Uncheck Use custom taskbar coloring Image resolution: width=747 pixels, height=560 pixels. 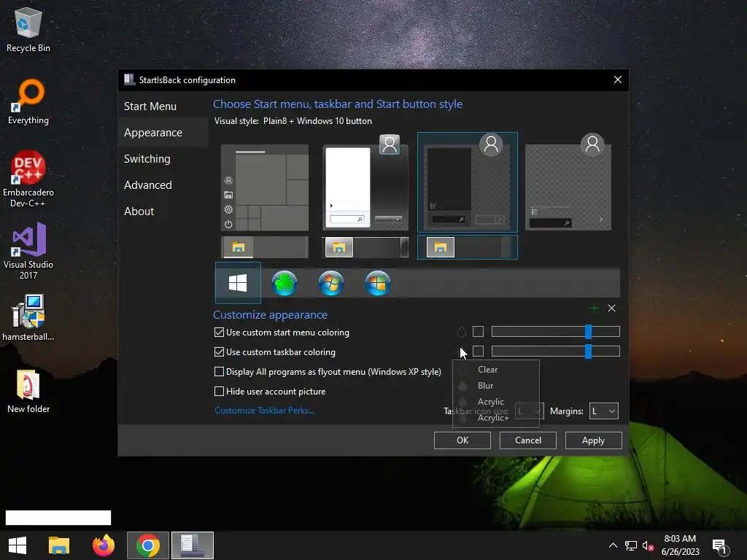[219, 352]
